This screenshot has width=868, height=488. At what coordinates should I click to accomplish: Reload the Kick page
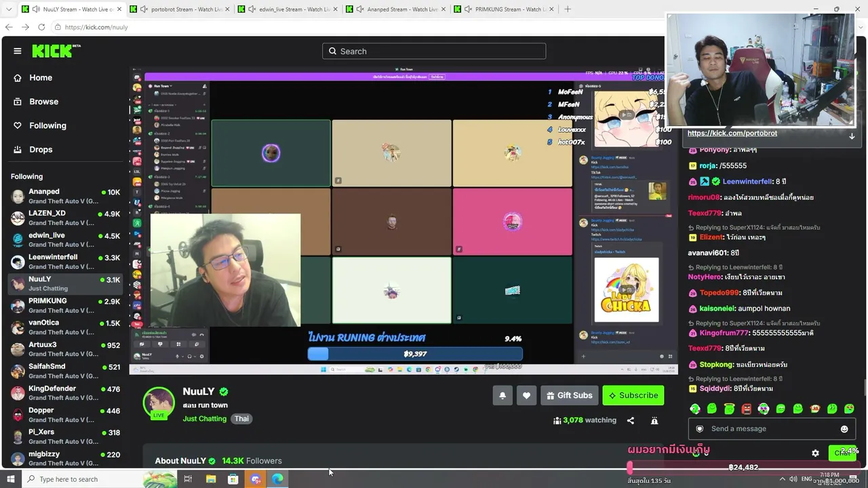[41, 27]
